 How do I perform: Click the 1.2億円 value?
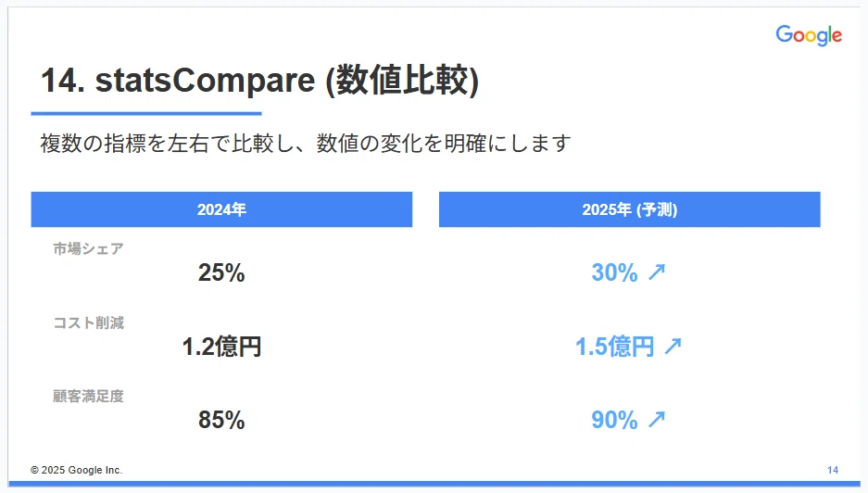coord(221,347)
